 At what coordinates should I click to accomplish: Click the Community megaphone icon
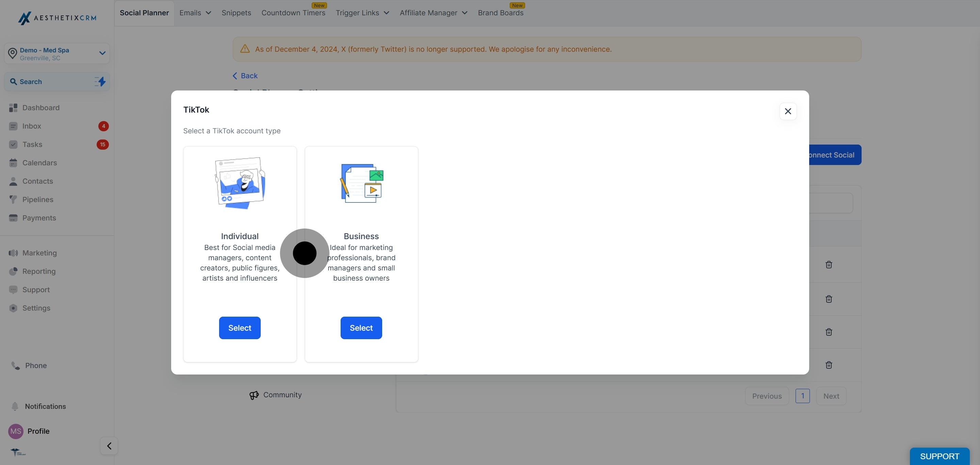coord(254,395)
